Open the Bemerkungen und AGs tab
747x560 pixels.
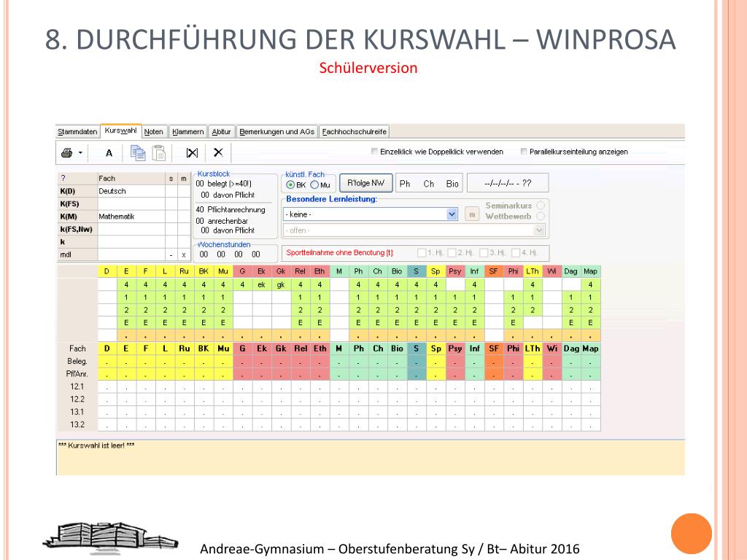point(276,132)
